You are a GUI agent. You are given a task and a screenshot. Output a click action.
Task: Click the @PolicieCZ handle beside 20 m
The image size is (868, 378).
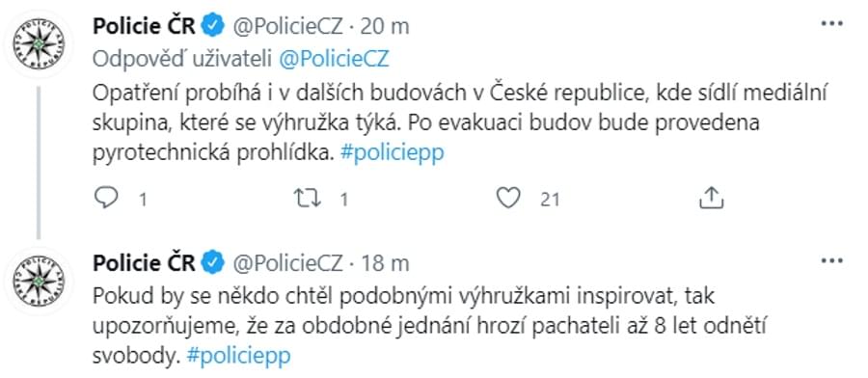tap(287, 27)
